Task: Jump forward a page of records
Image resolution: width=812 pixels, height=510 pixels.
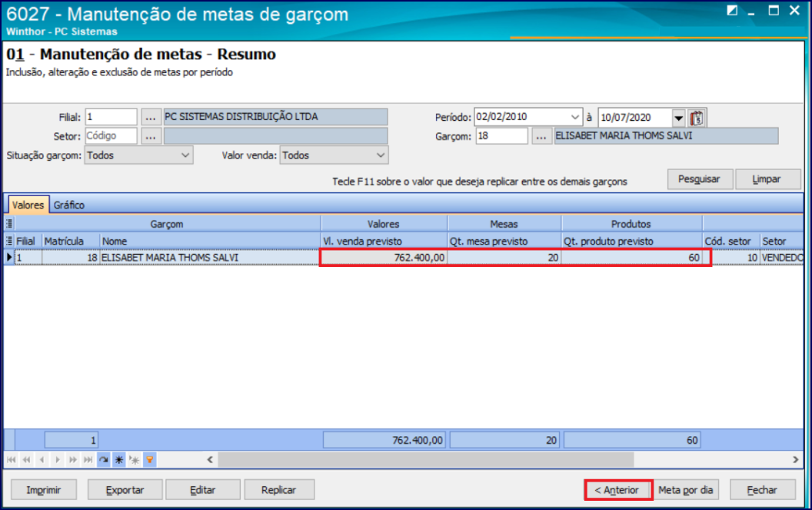Action: pos(73,460)
